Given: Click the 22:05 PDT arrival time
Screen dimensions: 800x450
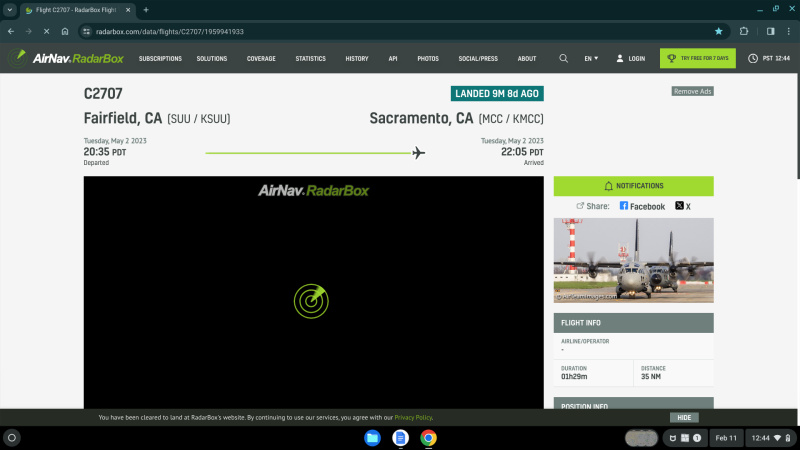Looking at the screenshot, I should click(522, 152).
